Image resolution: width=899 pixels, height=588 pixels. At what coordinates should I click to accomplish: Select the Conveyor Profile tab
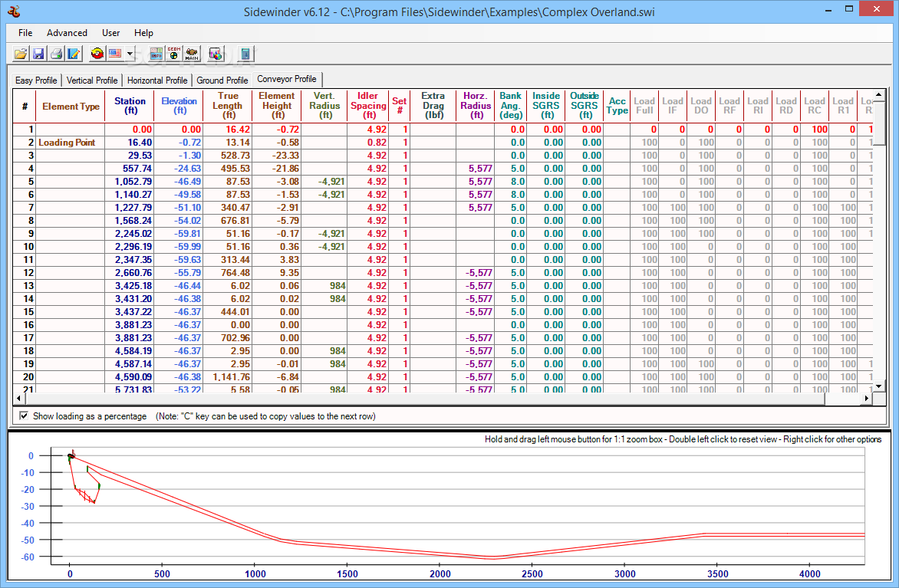pos(287,79)
